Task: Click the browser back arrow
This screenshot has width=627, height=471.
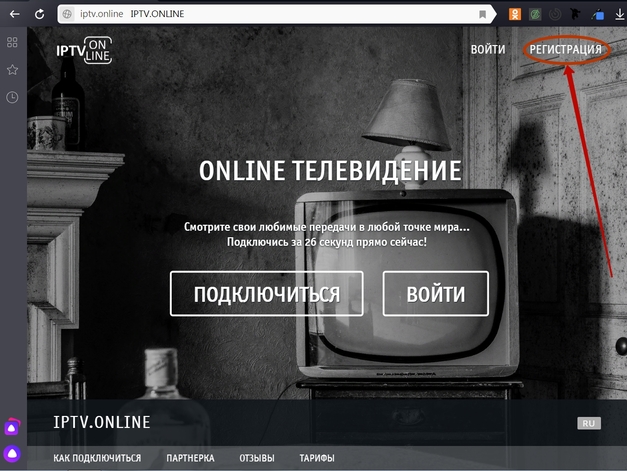Action: pos(15,14)
